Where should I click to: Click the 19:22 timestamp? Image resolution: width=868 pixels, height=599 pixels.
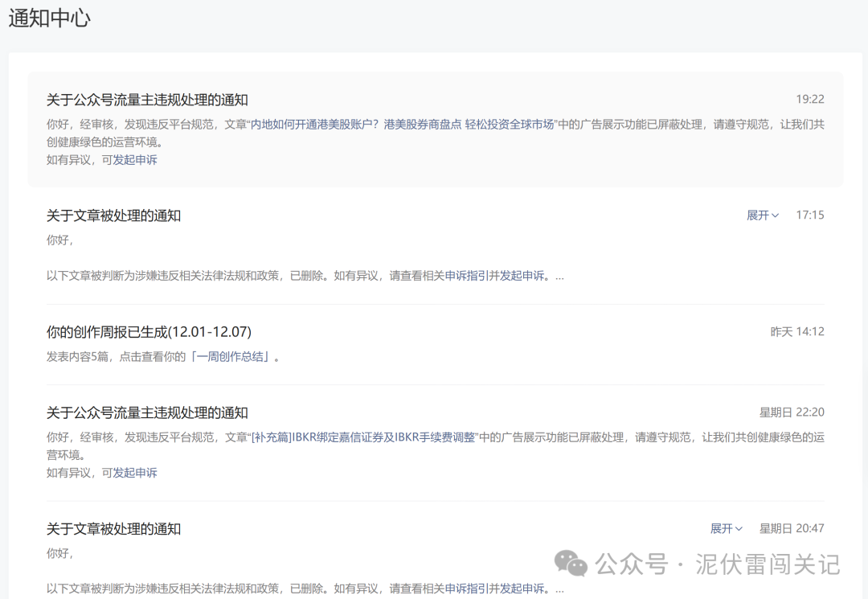coord(812,99)
